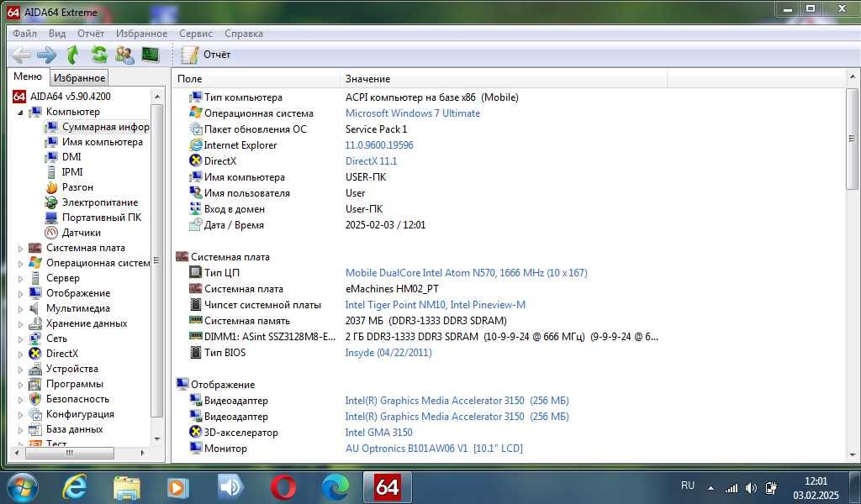Click the Конфигурация tree icon
The width and height of the screenshot is (861, 504).
click(x=35, y=414)
